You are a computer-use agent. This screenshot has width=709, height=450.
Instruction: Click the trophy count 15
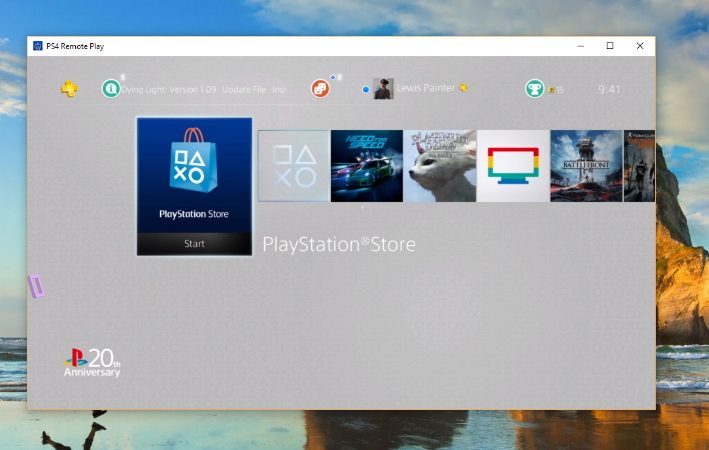click(x=560, y=90)
